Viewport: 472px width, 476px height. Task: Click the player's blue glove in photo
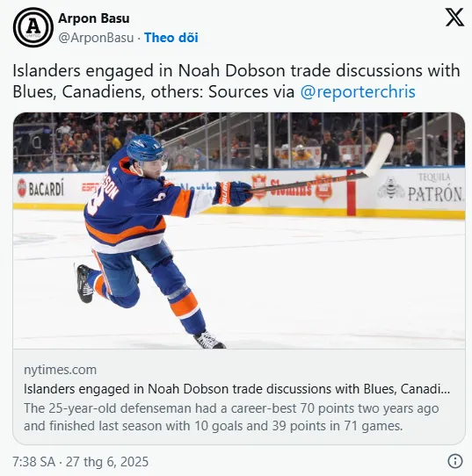[x=233, y=194]
